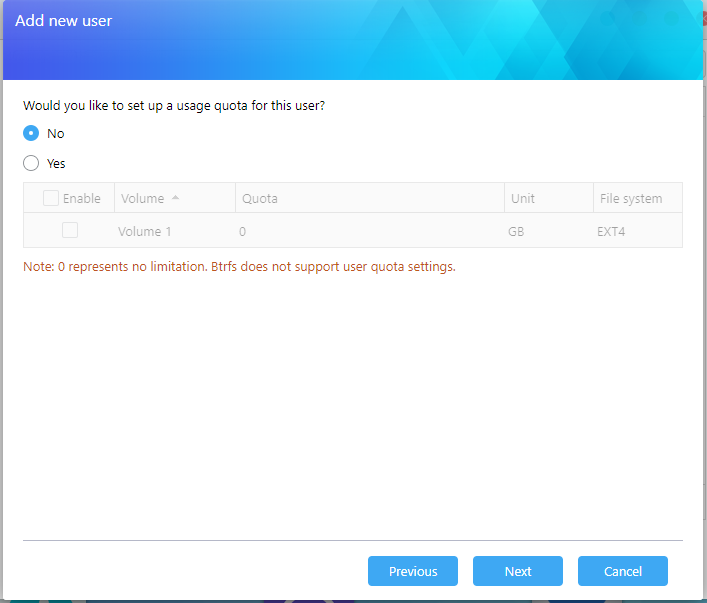Click the usage quota question text
This screenshot has width=707, height=603.
tap(174, 106)
